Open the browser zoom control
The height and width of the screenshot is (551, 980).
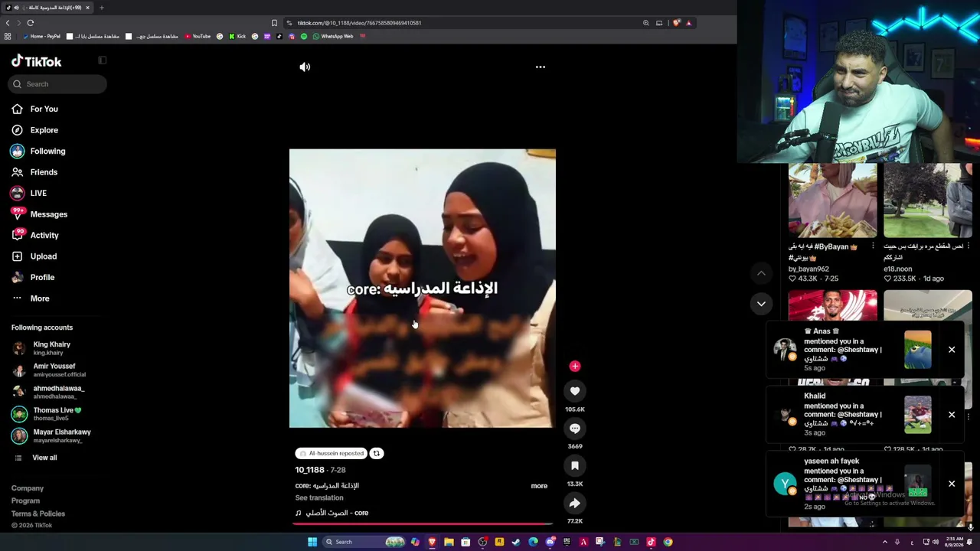(645, 23)
